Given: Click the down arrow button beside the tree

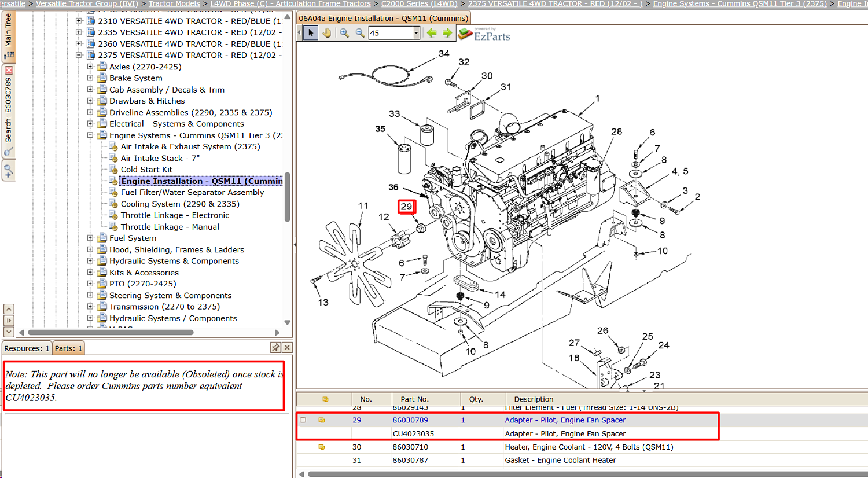Looking at the screenshot, I should [x=9, y=332].
